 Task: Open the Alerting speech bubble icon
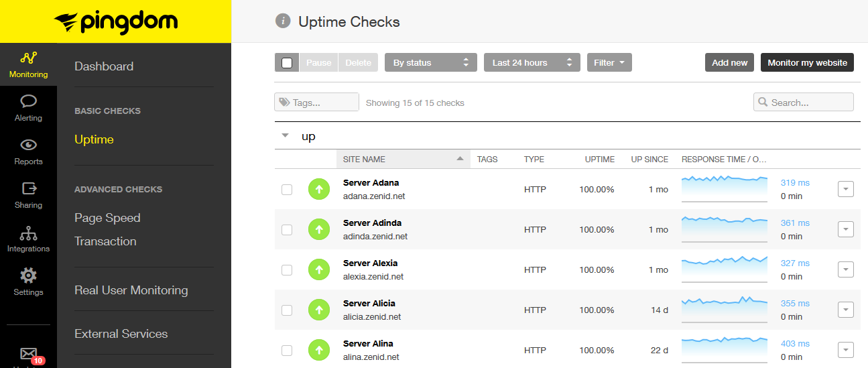28,101
